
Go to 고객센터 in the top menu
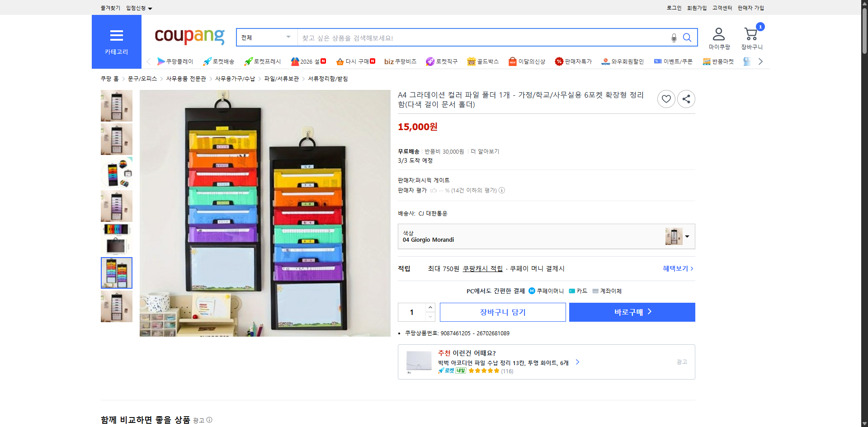pos(722,8)
